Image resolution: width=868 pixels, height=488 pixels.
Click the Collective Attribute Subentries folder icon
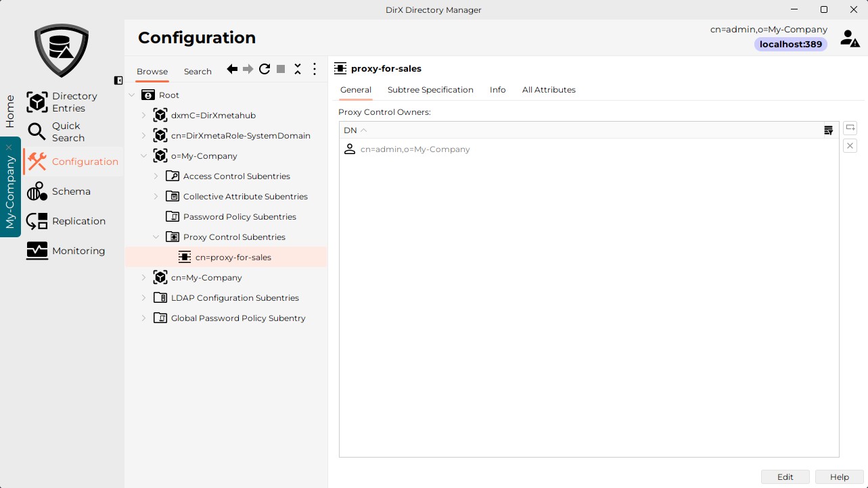(x=173, y=197)
